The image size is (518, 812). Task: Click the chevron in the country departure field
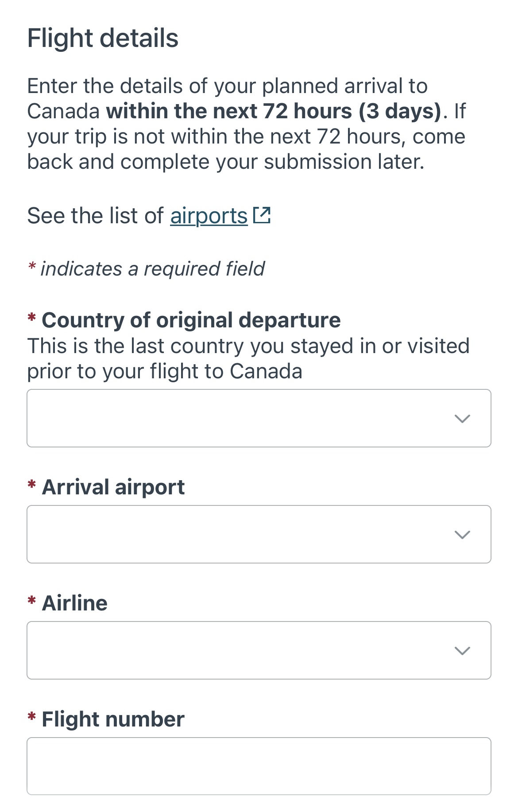[462, 419]
